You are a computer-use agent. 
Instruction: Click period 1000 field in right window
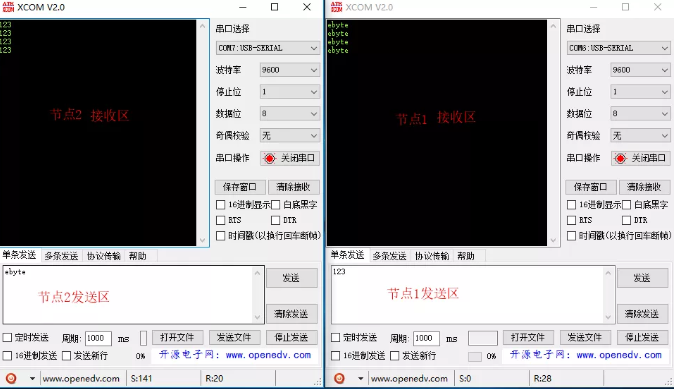tap(426, 338)
